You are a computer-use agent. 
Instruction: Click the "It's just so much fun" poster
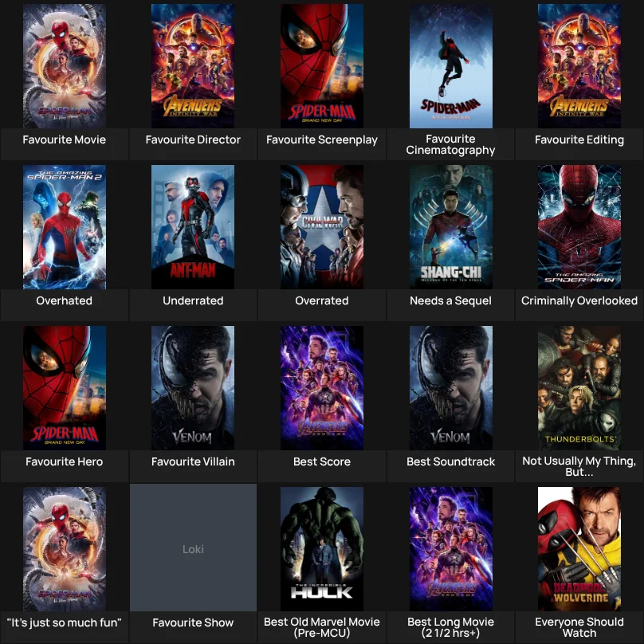[64, 549]
